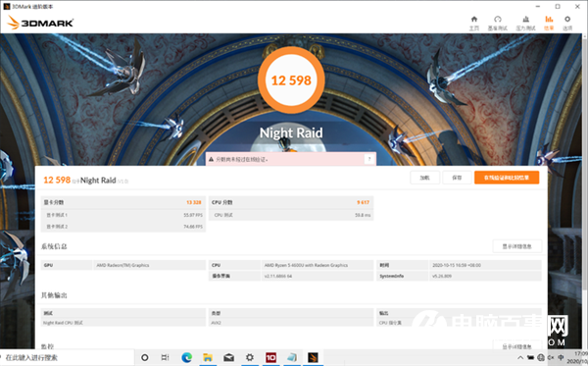
Task: Click the volume icon in system tray
Action: 551,358
